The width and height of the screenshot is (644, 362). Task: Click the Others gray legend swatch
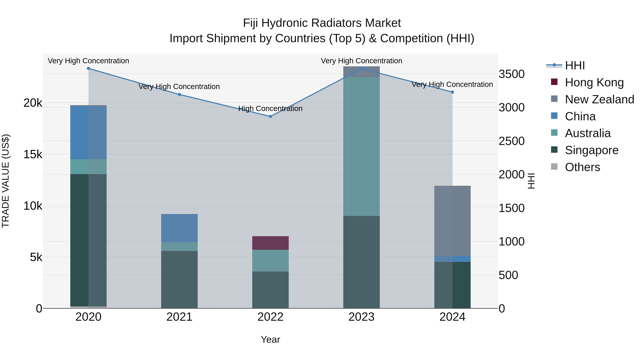pos(554,166)
